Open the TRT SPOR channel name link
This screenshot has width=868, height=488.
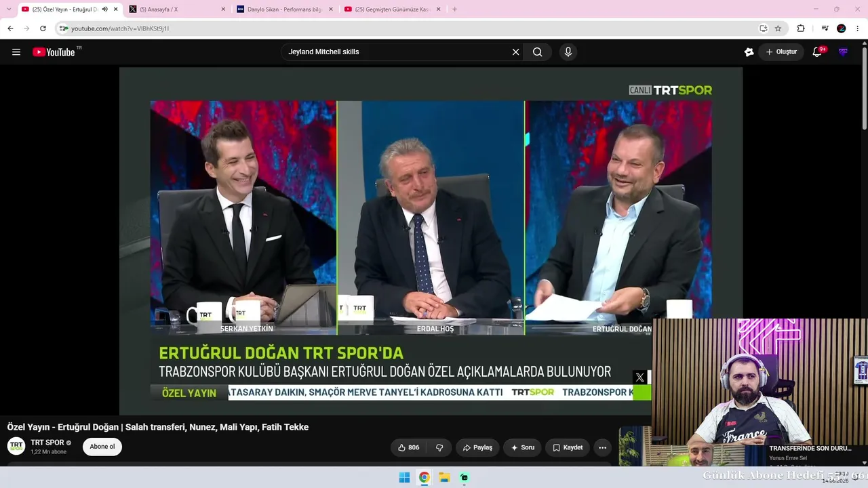click(47, 443)
